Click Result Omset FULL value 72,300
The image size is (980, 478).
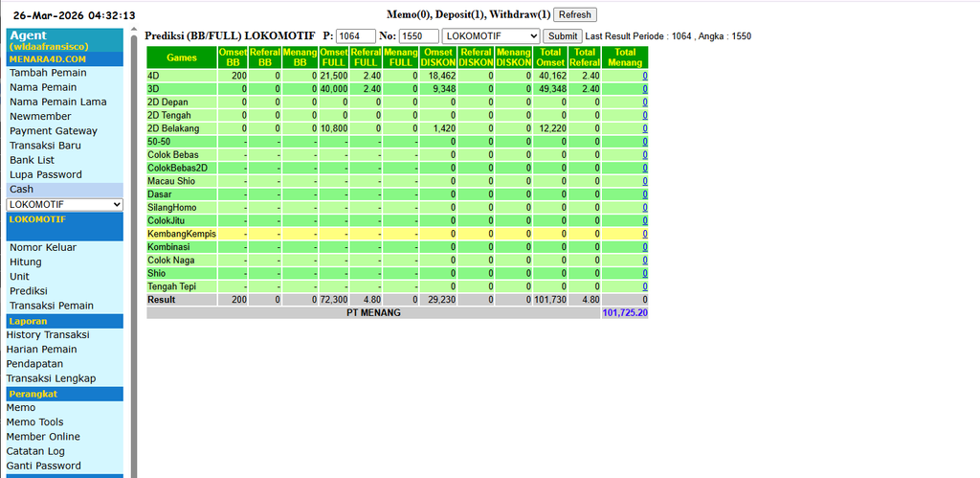[334, 300]
